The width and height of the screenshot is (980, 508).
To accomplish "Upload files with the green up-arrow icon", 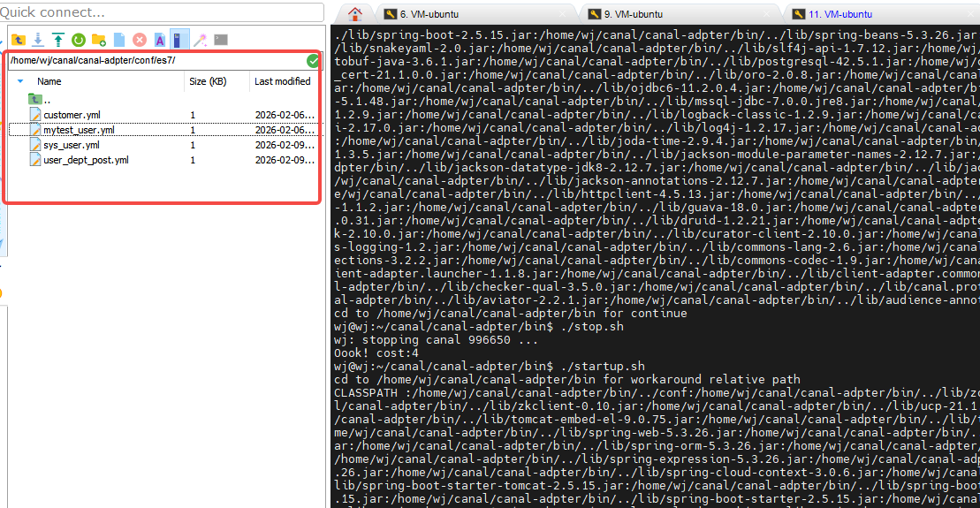I will (58, 40).
